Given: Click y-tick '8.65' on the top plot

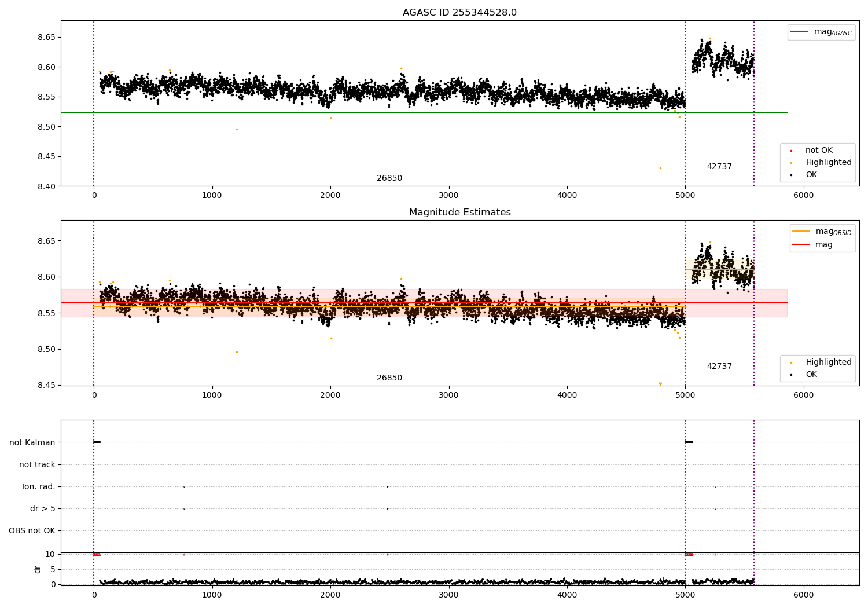Looking at the screenshot, I should (x=46, y=38).
